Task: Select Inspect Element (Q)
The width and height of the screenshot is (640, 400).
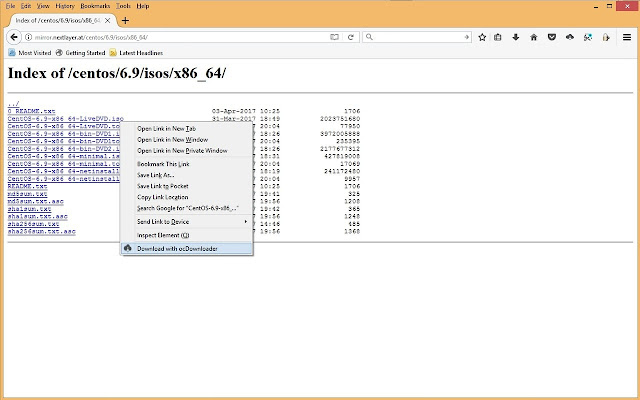Action: pyautogui.click(x=187, y=235)
